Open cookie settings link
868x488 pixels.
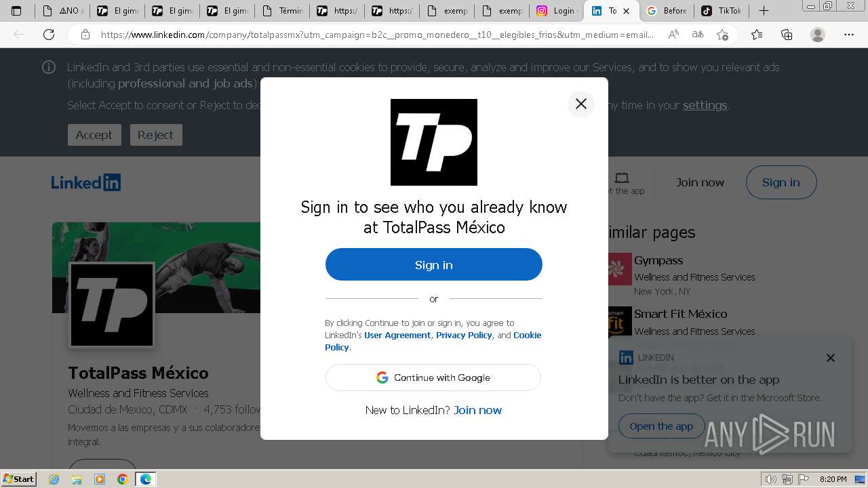(705, 105)
